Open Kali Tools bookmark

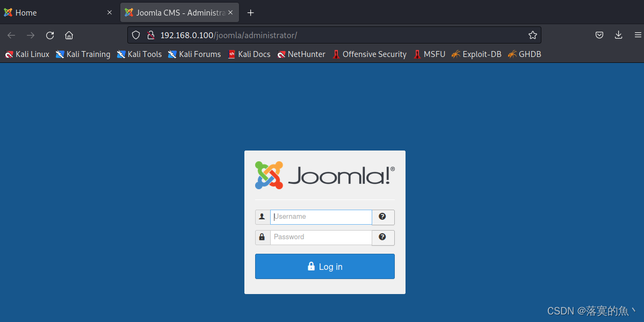tap(139, 54)
